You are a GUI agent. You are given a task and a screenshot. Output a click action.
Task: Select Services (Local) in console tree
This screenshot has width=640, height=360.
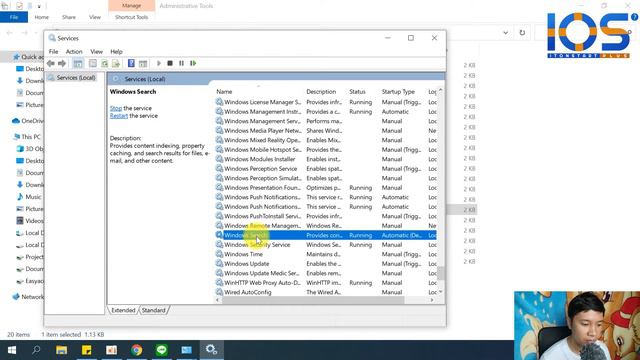(76, 78)
